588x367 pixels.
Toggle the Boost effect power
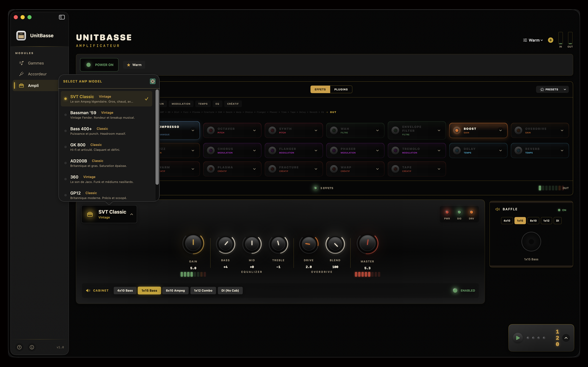pyautogui.click(x=457, y=130)
